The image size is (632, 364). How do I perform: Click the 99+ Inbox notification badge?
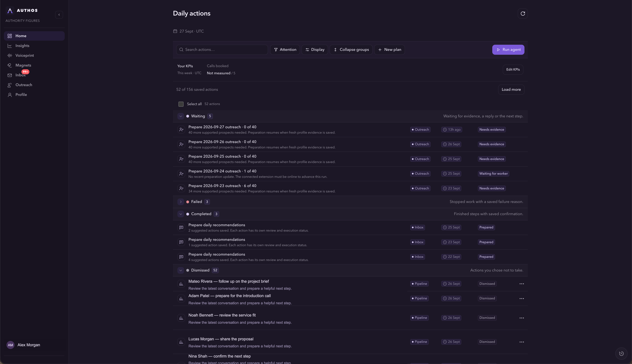(x=26, y=72)
